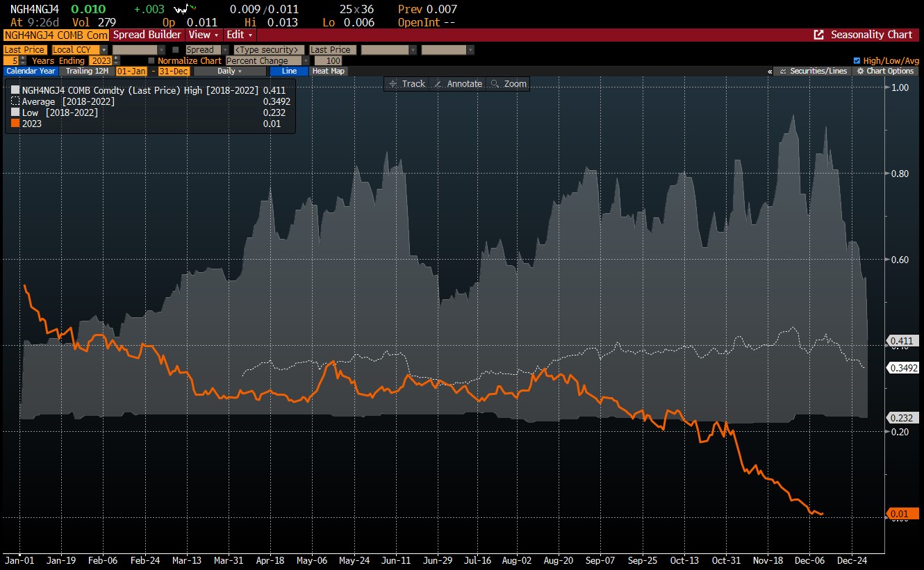
Task: Activate the Zoom magnifier tool
Action: [x=509, y=84]
